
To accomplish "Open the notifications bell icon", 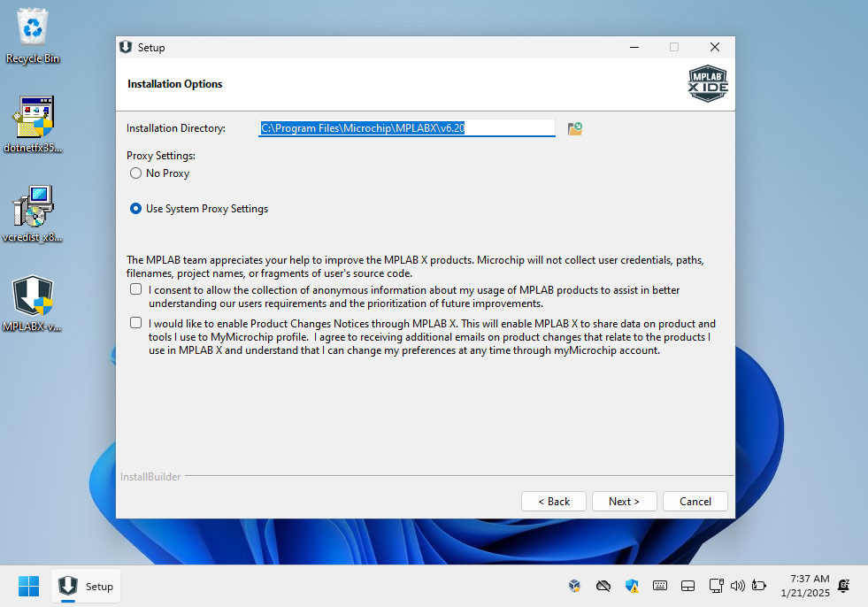I will pyautogui.click(x=843, y=586).
